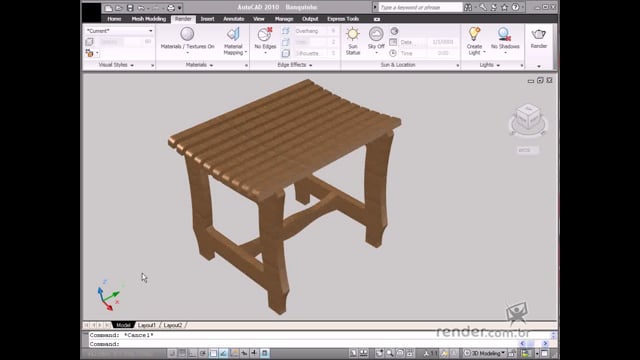Toggle Dynamic Input in status bar
The image size is (640, 360).
244,353
